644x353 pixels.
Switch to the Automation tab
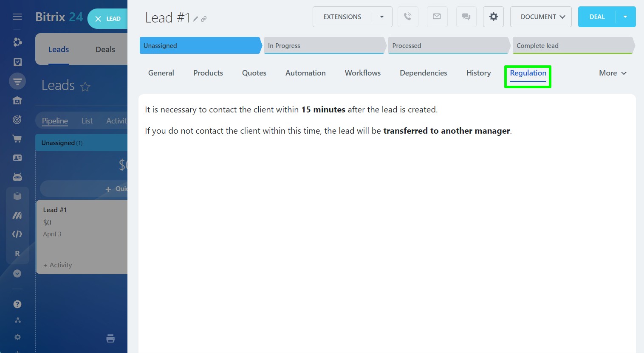point(305,73)
